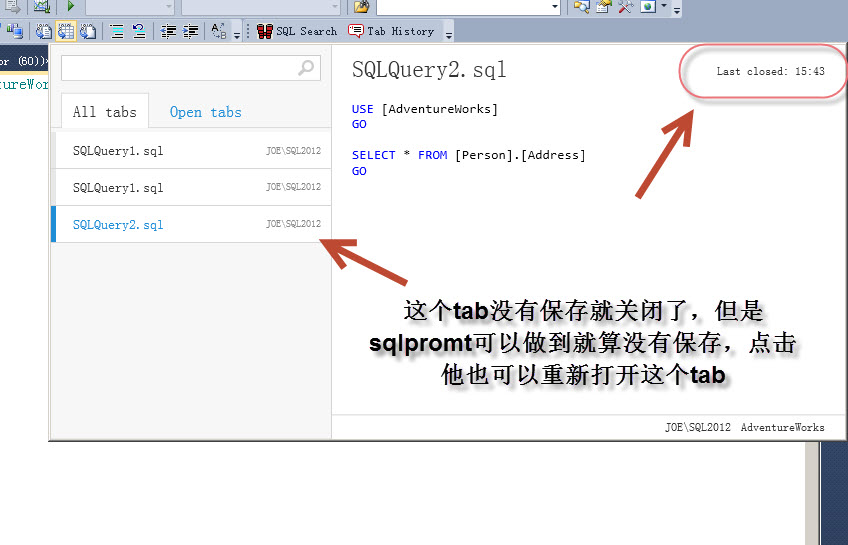Screen dimensions: 848x545
Task: Click the increase indent icon
Action: click(x=190, y=31)
